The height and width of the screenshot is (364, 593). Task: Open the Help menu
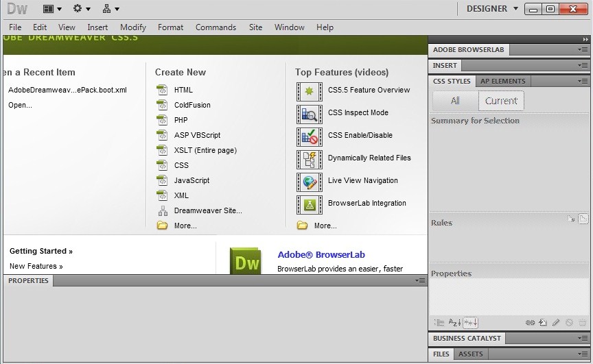click(325, 27)
